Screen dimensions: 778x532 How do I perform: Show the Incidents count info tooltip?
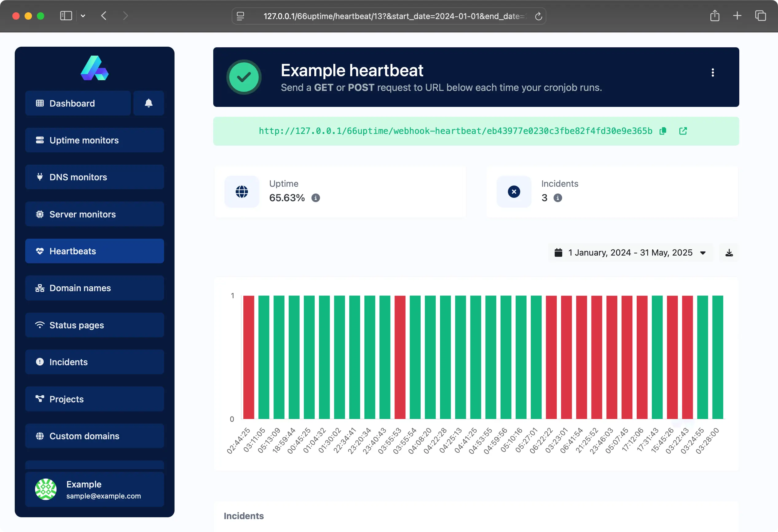click(x=557, y=198)
